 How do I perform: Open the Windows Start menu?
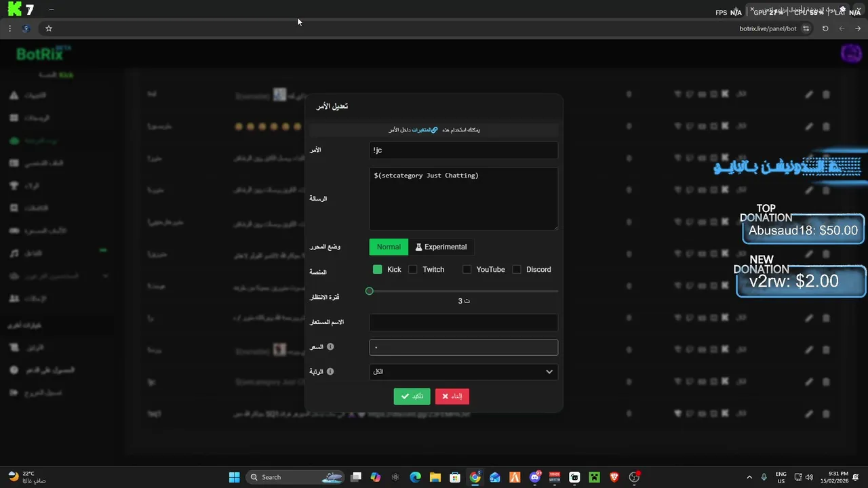click(x=234, y=477)
